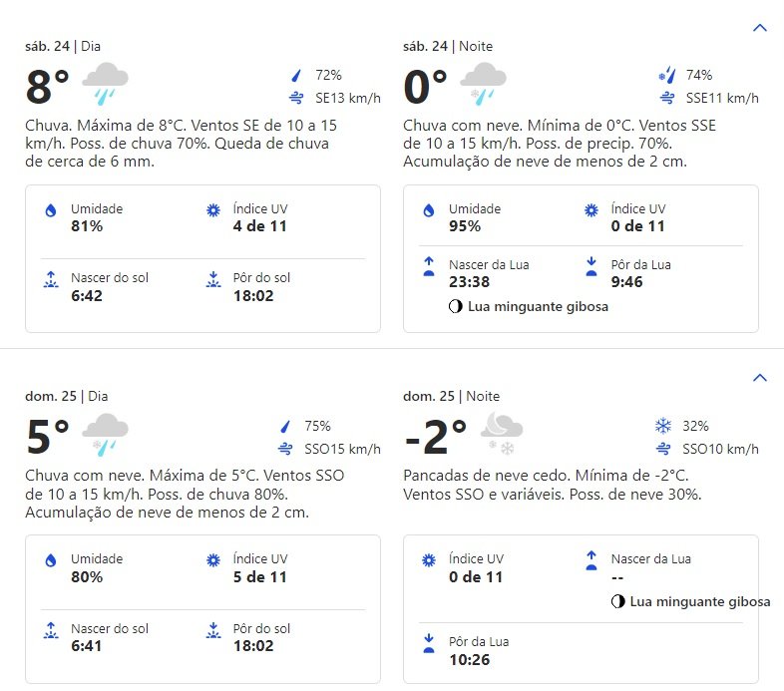Click the moon cloud snow icon for dom. 25 Noite

pos(502,433)
